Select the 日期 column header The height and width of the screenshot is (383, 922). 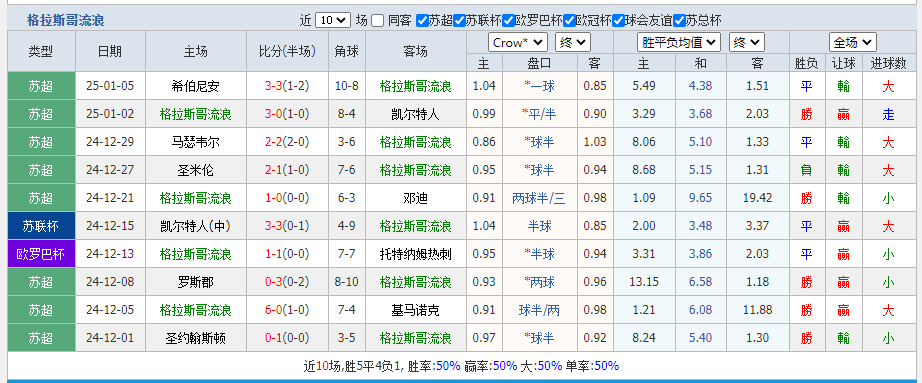(110, 51)
